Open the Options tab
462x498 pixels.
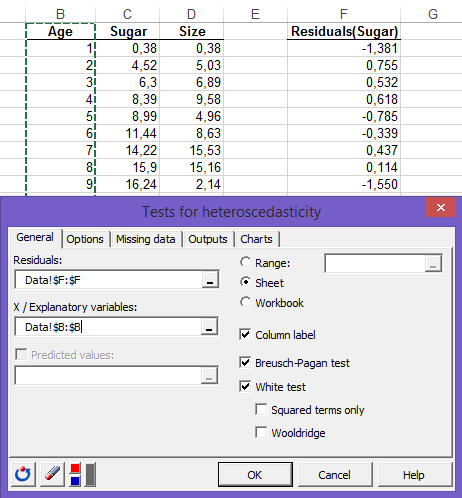pos(85,239)
